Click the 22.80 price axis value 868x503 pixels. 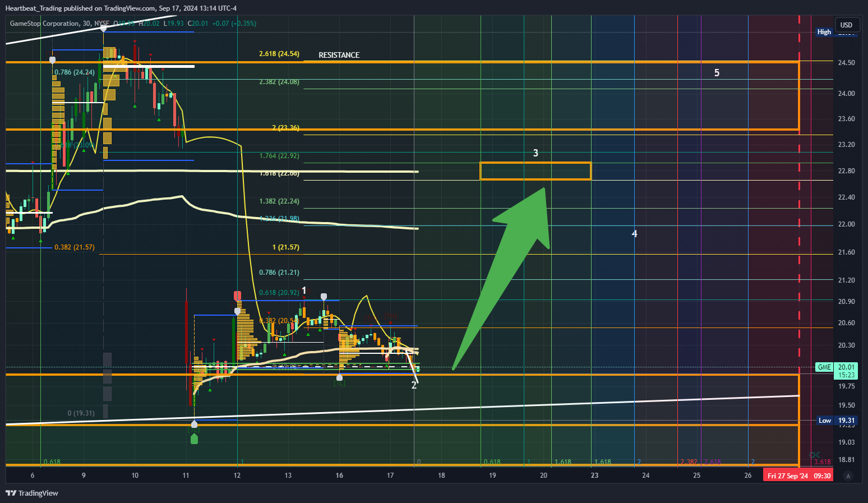pos(846,171)
